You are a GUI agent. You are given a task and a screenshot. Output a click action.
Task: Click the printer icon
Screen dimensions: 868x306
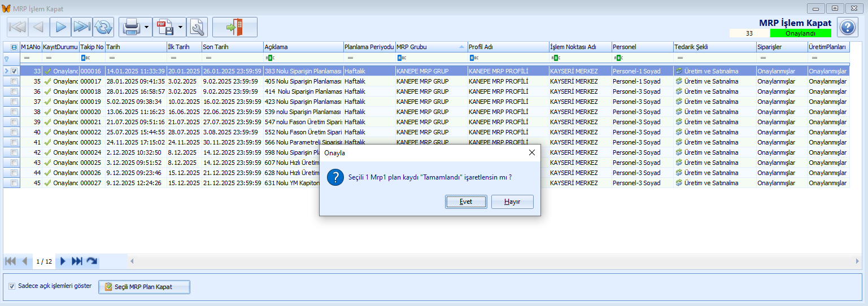pos(131,27)
